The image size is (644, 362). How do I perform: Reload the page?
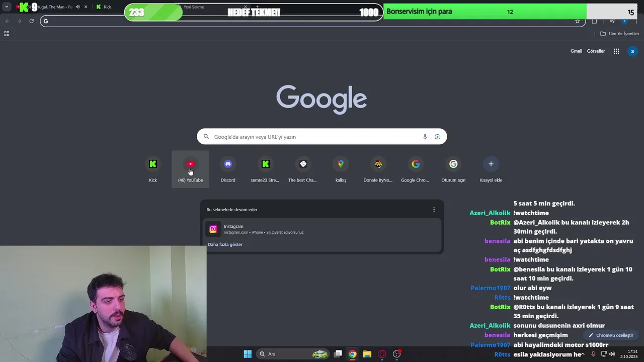(x=31, y=21)
